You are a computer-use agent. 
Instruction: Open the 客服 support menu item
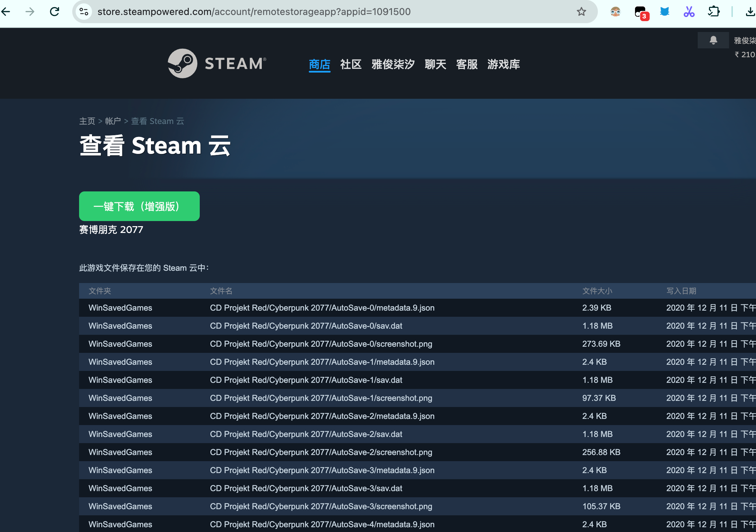point(467,64)
